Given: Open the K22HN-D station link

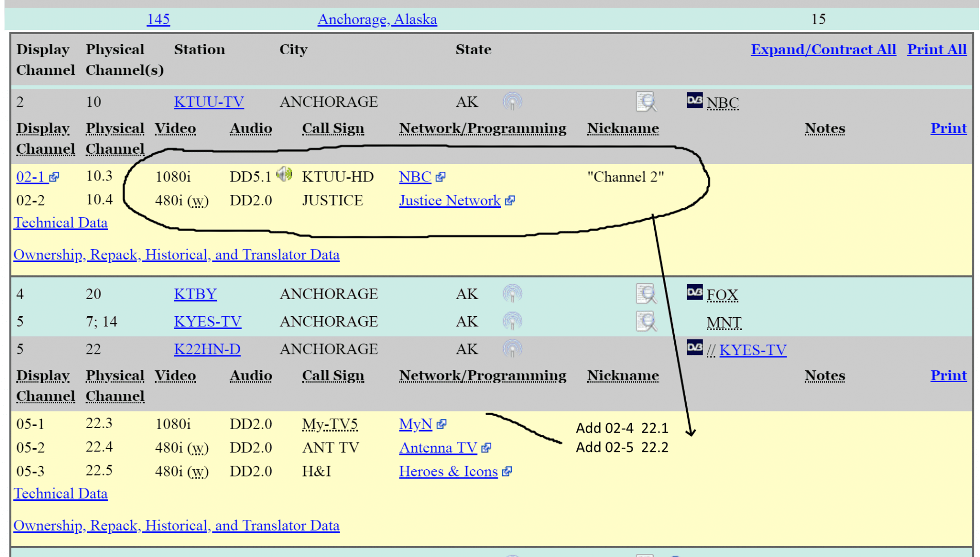Looking at the screenshot, I should tap(207, 349).
